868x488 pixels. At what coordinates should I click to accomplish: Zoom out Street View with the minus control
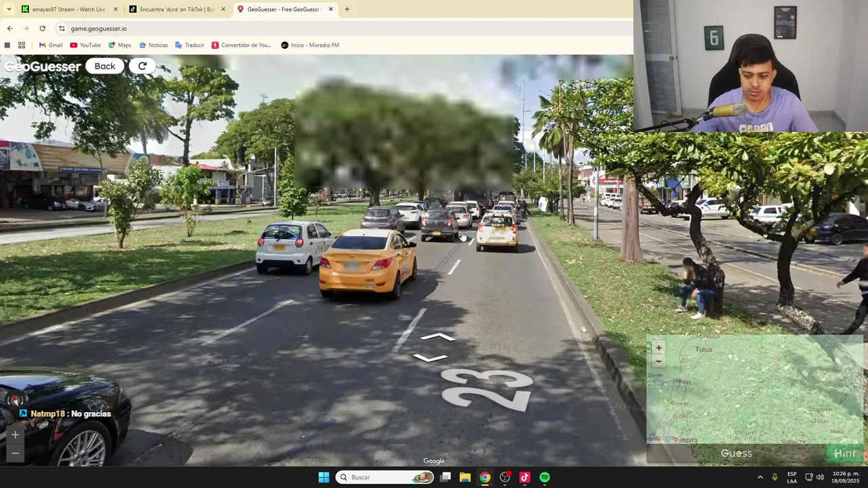point(15,453)
